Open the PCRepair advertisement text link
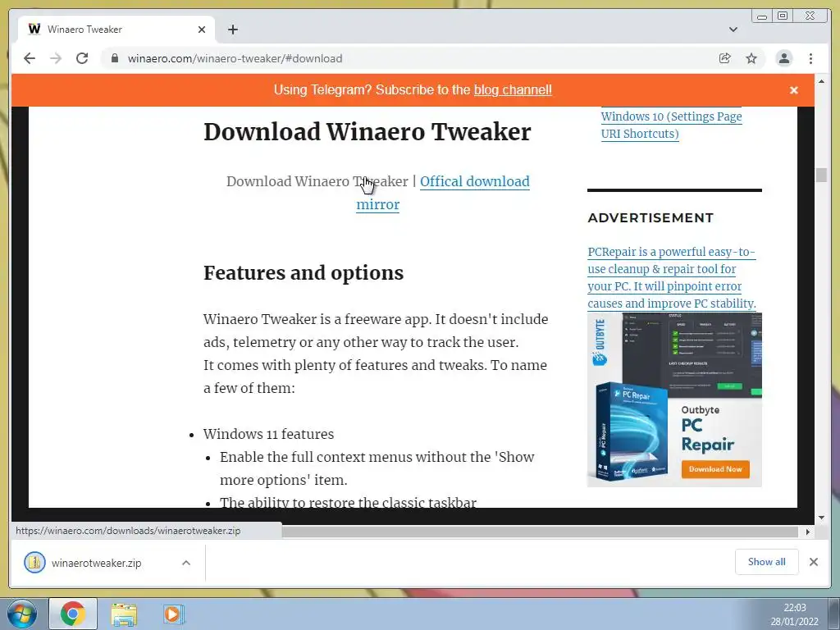The height and width of the screenshot is (630, 840). pyautogui.click(x=672, y=277)
